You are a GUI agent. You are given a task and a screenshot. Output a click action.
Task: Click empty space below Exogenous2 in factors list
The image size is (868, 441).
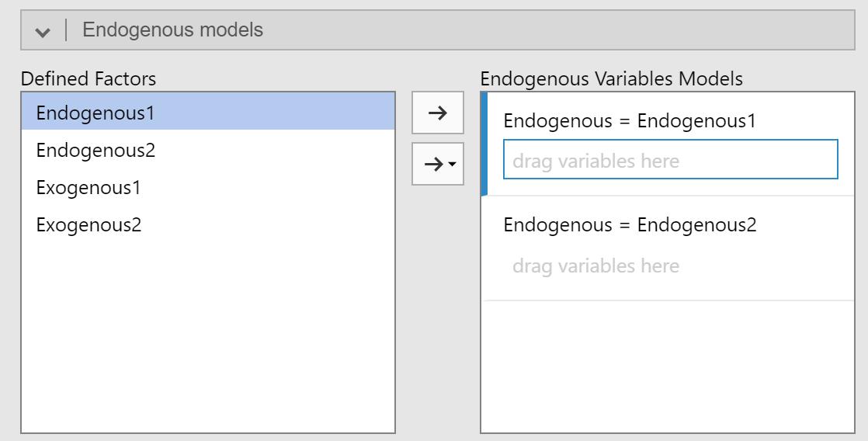click(x=208, y=334)
